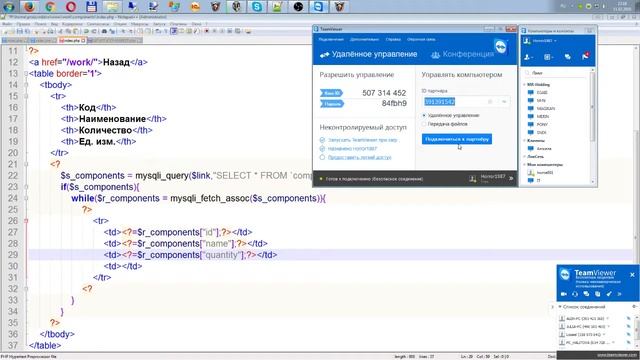Click Save icon in Notepad++ toolbar

(20, 31)
